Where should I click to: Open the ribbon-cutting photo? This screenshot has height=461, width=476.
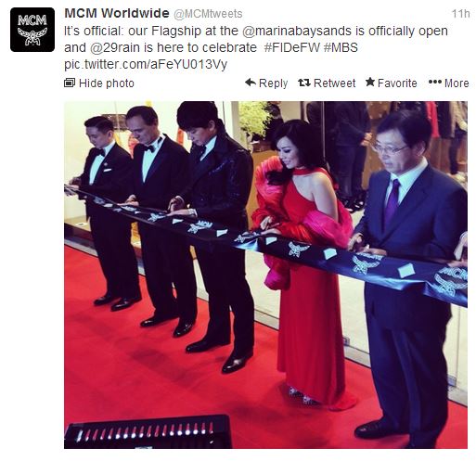pyautogui.click(x=265, y=275)
